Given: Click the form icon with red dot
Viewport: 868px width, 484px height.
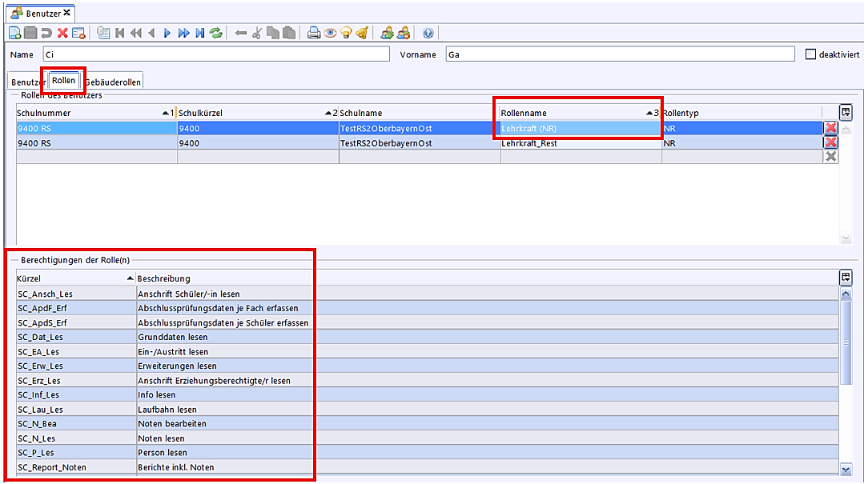Looking at the screenshot, I should click(78, 33).
